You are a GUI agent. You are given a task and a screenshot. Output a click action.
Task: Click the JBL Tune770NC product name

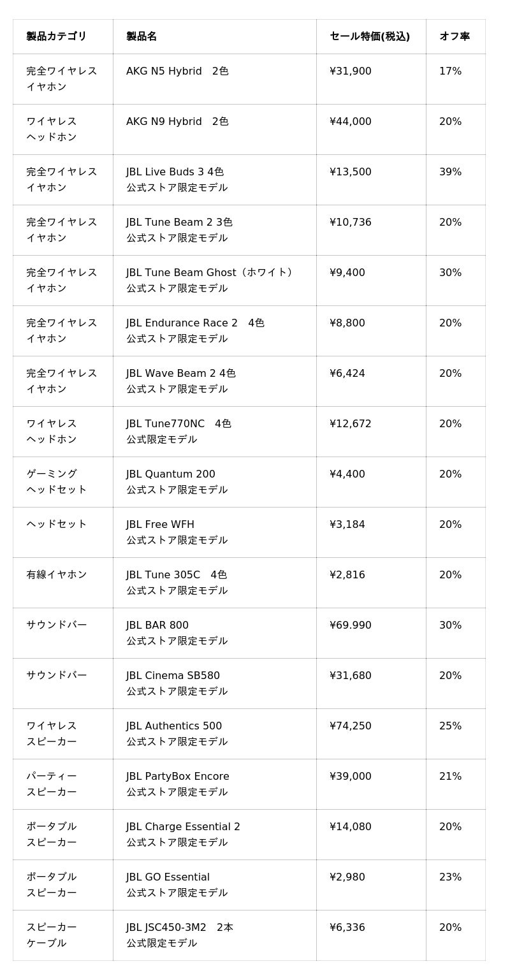[x=178, y=424]
